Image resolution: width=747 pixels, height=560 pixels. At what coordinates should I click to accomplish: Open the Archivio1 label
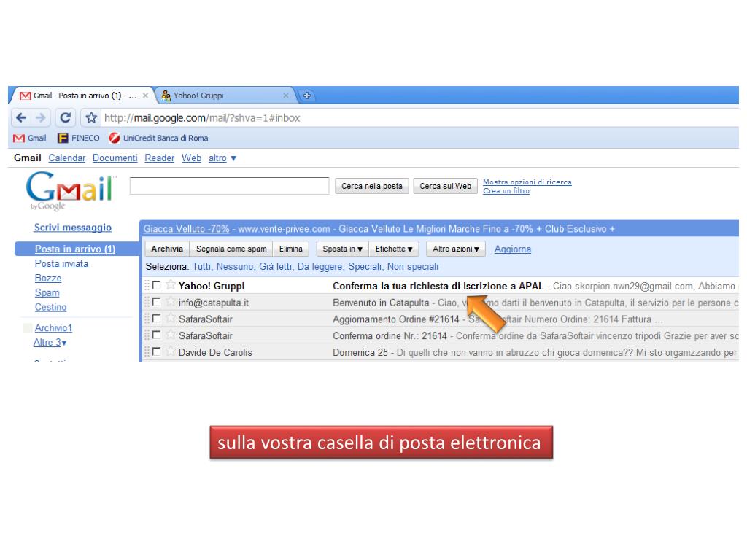pos(53,327)
